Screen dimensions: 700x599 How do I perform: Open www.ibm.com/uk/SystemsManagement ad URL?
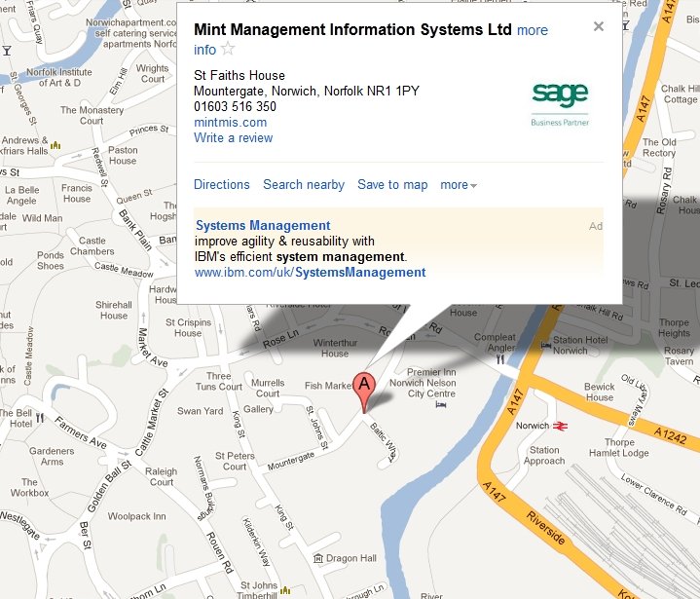click(x=310, y=272)
